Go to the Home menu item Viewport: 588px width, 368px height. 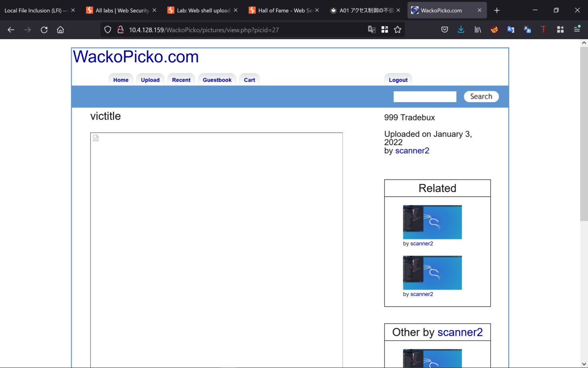coord(121,80)
